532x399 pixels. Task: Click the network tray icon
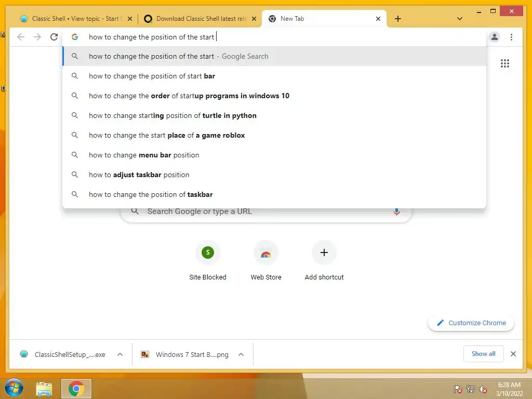coord(471,389)
